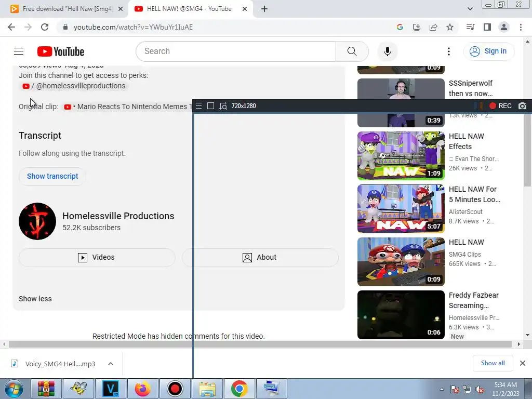Open the media control icon in Chrome toolbar

(470, 27)
